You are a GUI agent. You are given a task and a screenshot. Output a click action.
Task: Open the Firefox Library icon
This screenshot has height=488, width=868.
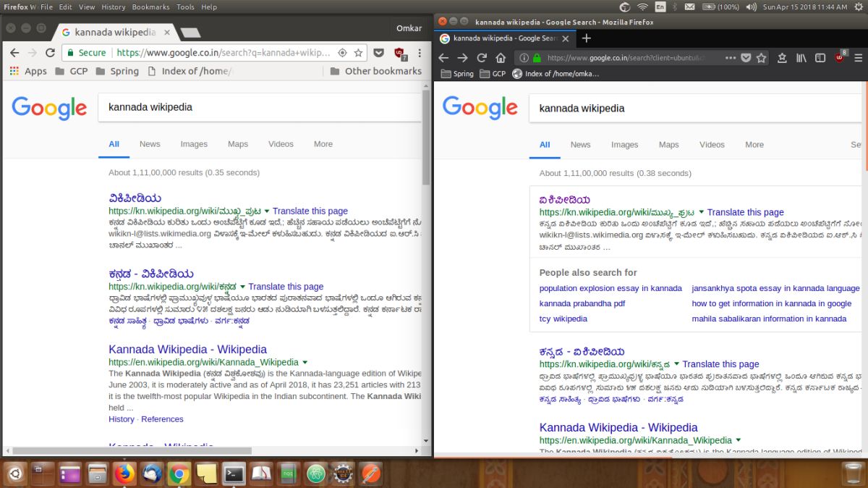pyautogui.click(x=801, y=58)
